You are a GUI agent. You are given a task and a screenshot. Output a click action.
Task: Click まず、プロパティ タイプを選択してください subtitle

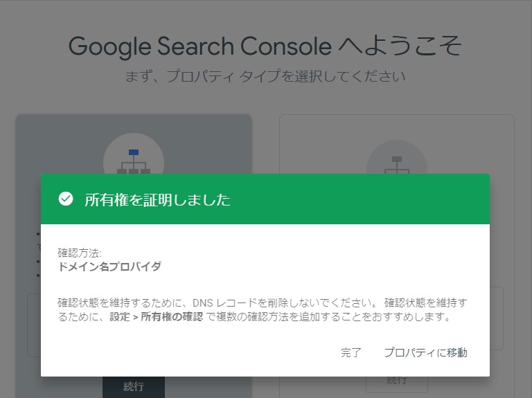pos(265,76)
